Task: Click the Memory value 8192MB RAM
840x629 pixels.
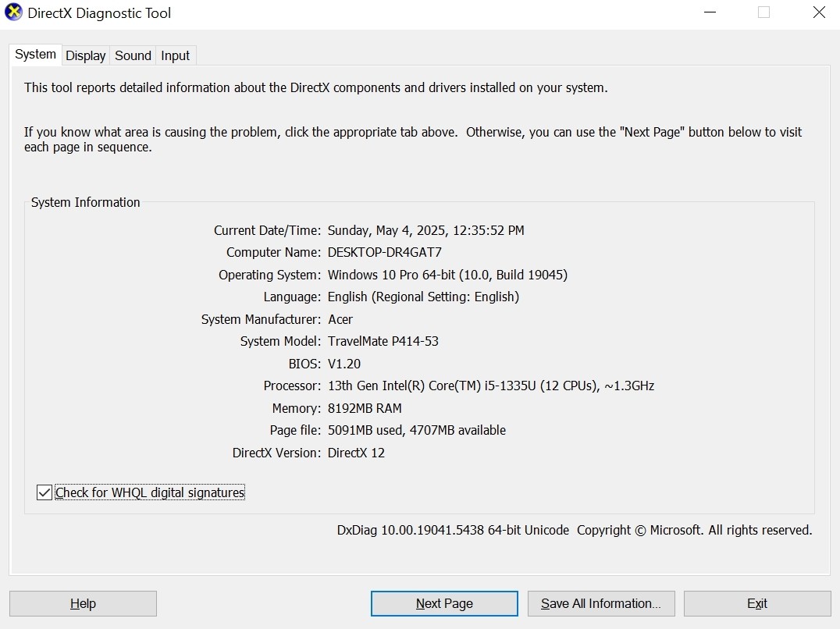Action: pos(364,408)
